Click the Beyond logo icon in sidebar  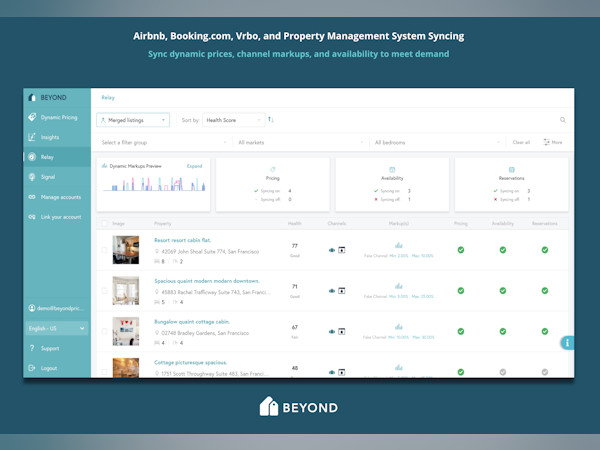[32, 98]
